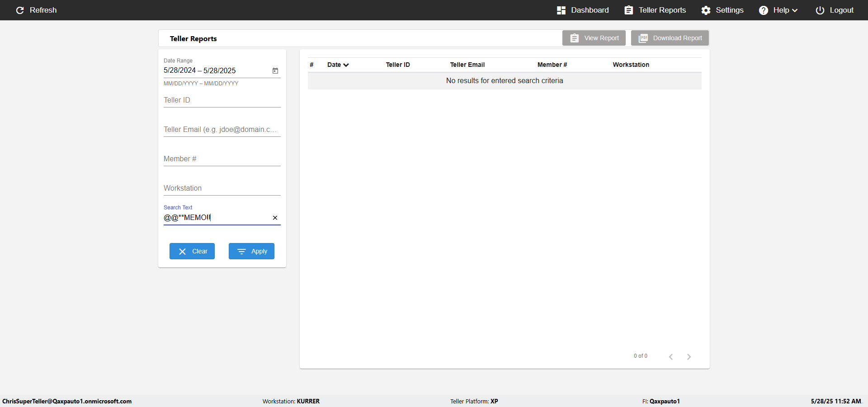
Task: Click the Member # column header
Action: coord(552,65)
